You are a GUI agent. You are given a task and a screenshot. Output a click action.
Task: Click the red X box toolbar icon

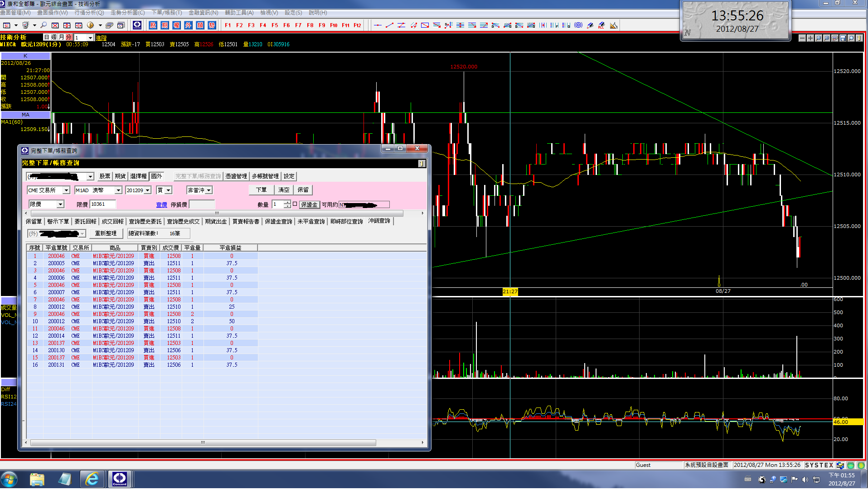click(x=55, y=25)
